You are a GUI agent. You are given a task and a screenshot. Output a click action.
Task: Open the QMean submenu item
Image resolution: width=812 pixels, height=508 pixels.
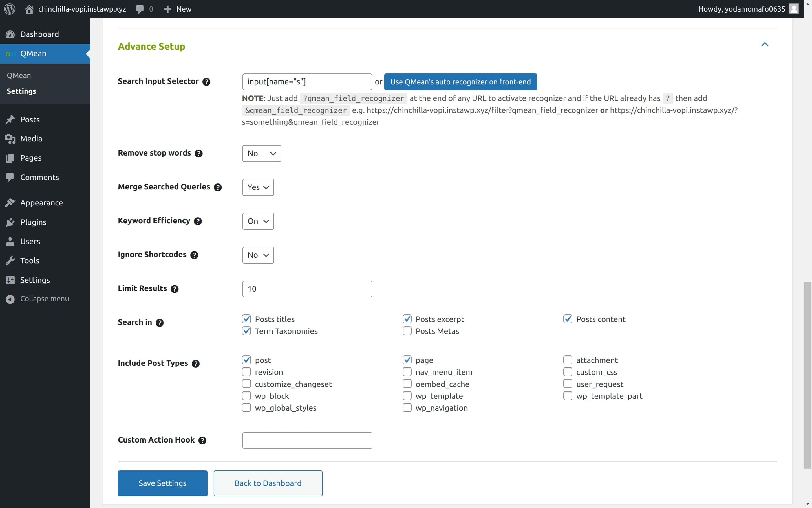click(x=19, y=75)
